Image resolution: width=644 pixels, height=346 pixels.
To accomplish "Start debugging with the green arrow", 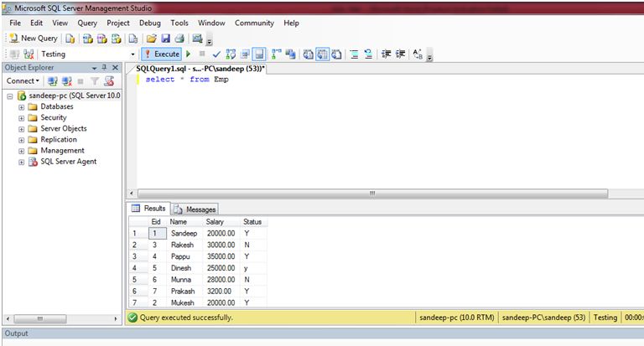I will (188, 54).
